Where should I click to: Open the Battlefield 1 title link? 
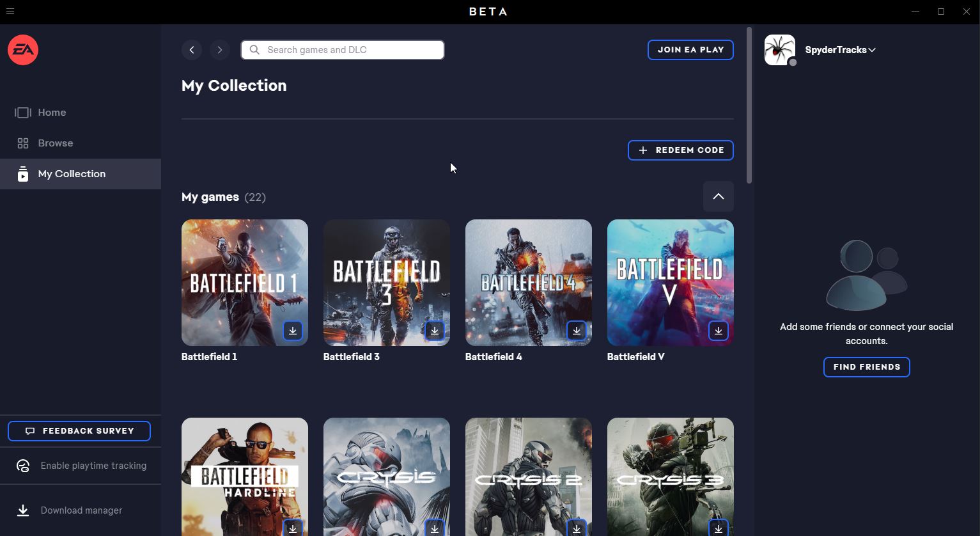coord(210,357)
